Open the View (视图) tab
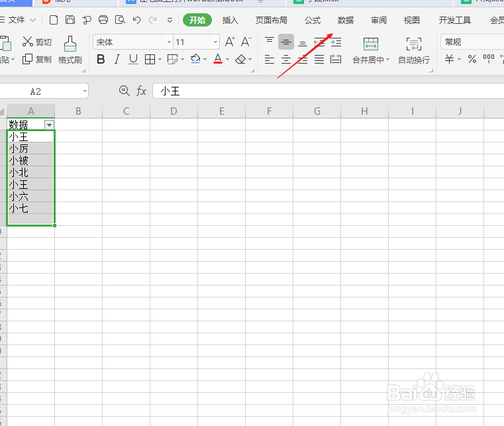This screenshot has width=504, height=426. click(412, 21)
